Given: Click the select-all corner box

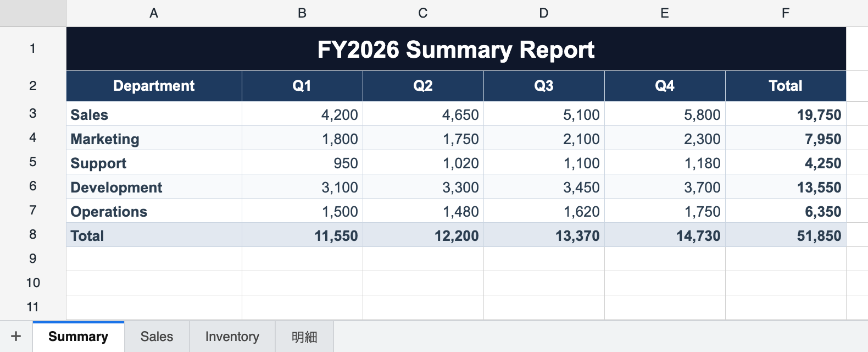Looking at the screenshot, I should [x=33, y=13].
